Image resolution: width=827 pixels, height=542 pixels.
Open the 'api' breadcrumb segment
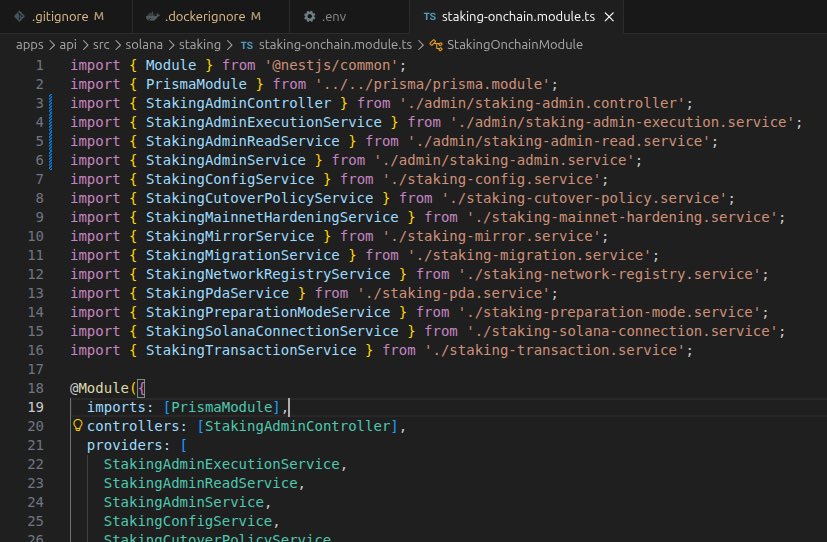point(68,45)
